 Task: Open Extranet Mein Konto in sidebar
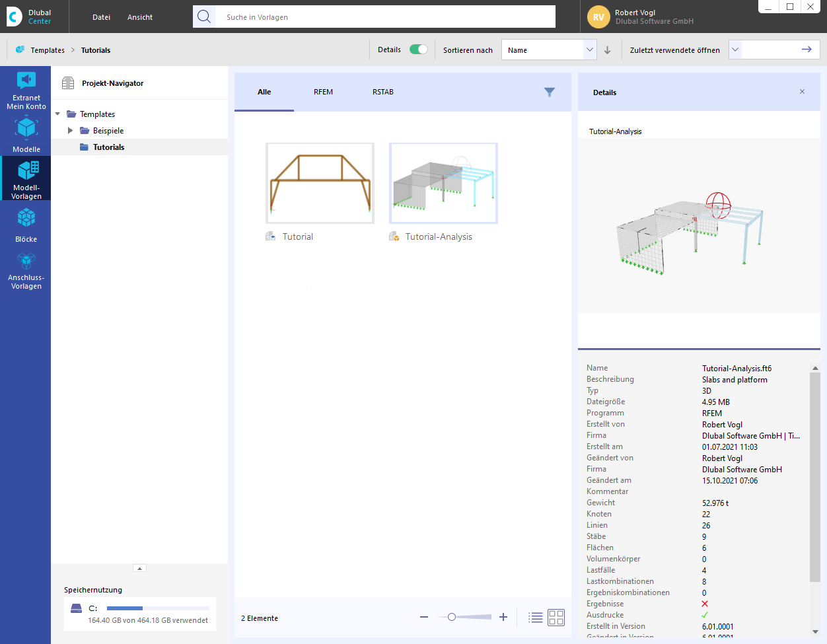(26, 91)
